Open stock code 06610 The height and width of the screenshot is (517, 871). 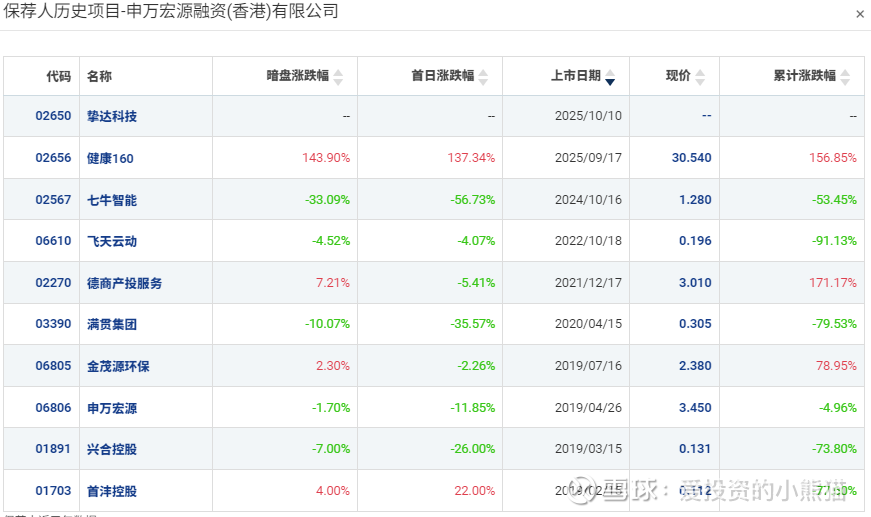pos(53,240)
